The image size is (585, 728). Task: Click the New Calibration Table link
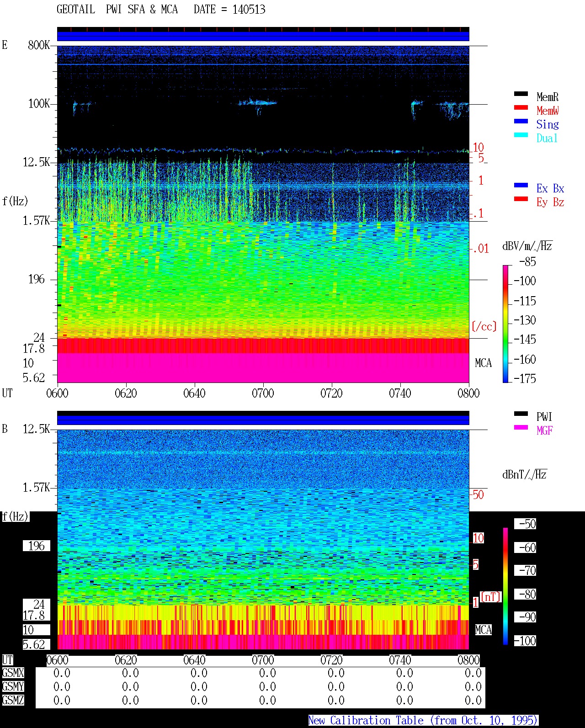(423, 721)
